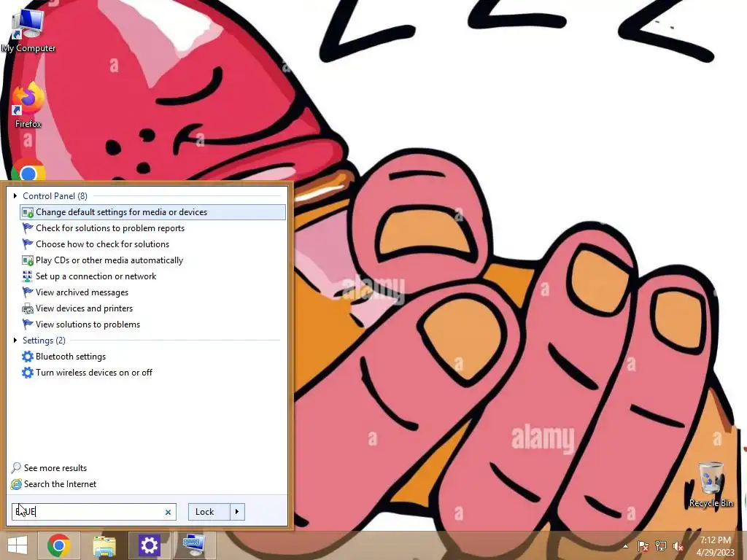Screen dimensions: 747x560
Task: Show hidden tray icons arrow
Action: coord(625,546)
